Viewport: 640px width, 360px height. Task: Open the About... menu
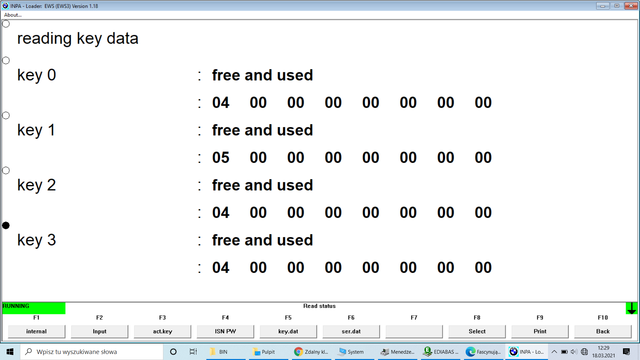(13, 15)
